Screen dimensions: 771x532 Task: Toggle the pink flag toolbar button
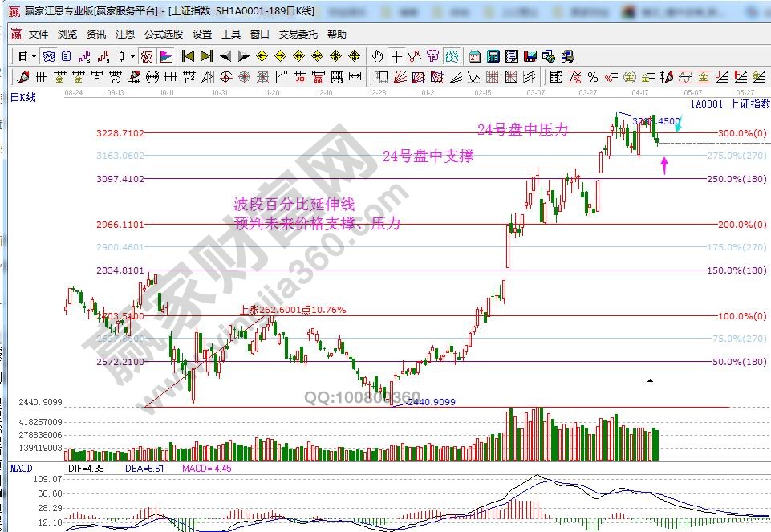point(165,56)
